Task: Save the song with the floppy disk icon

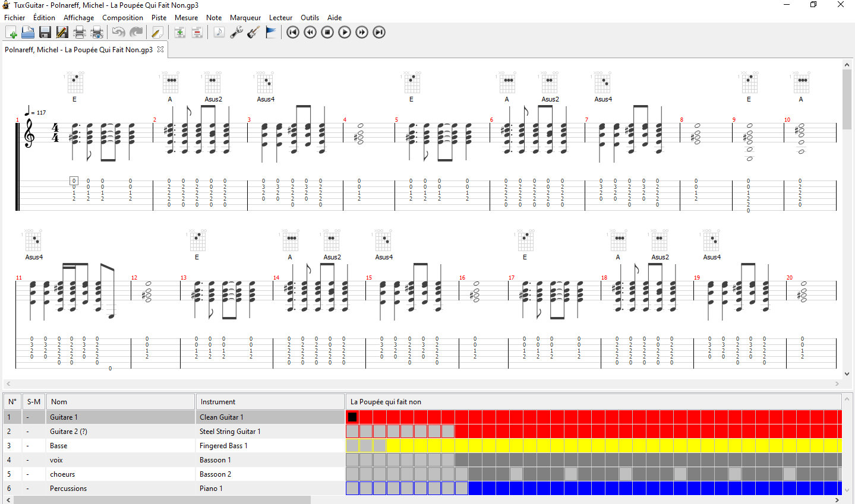Action: pos(45,32)
